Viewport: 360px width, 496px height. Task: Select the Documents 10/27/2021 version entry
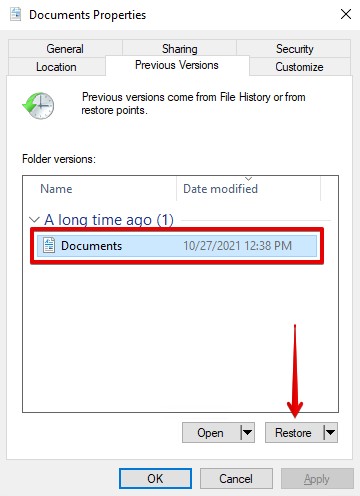pos(177,246)
